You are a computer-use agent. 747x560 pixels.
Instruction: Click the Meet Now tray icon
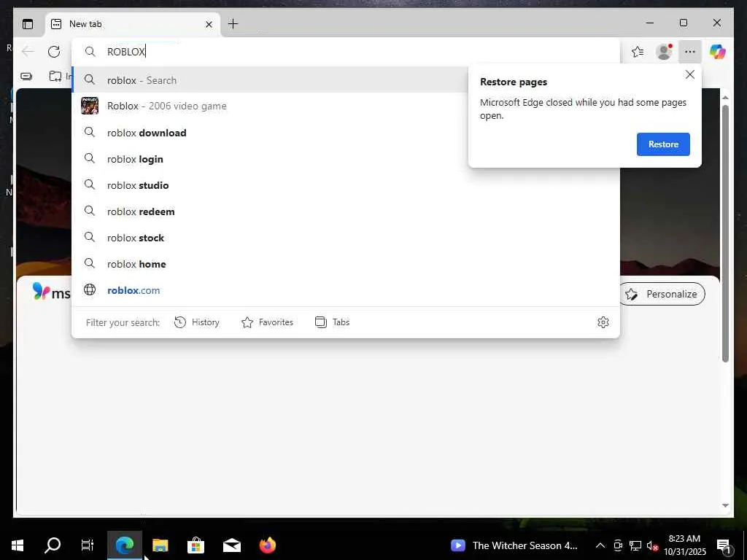pos(618,545)
